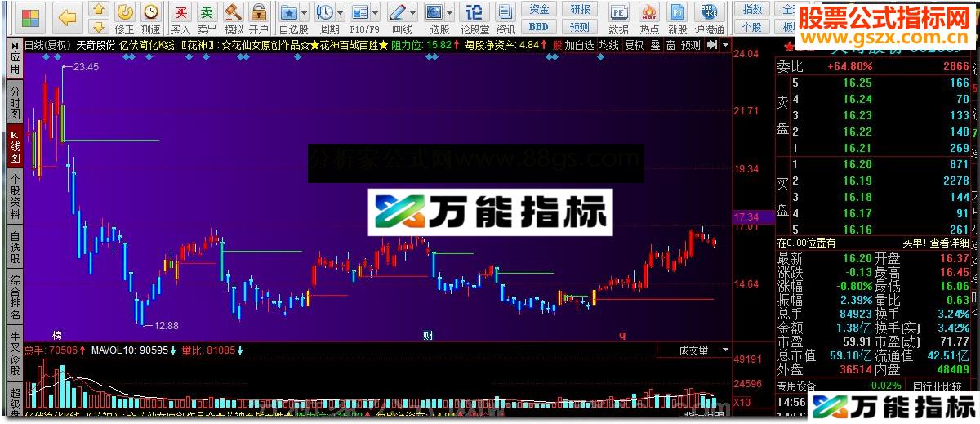Click the 个股 individual stock button
Viewport: 980px width, 424px height.
(x=753, y=27)
